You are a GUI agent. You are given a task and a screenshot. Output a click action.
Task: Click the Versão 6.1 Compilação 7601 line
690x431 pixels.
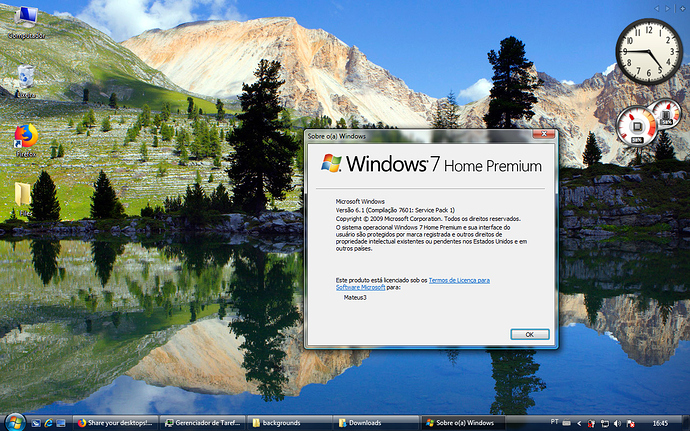pyautogui.click(x=395, y=210)
